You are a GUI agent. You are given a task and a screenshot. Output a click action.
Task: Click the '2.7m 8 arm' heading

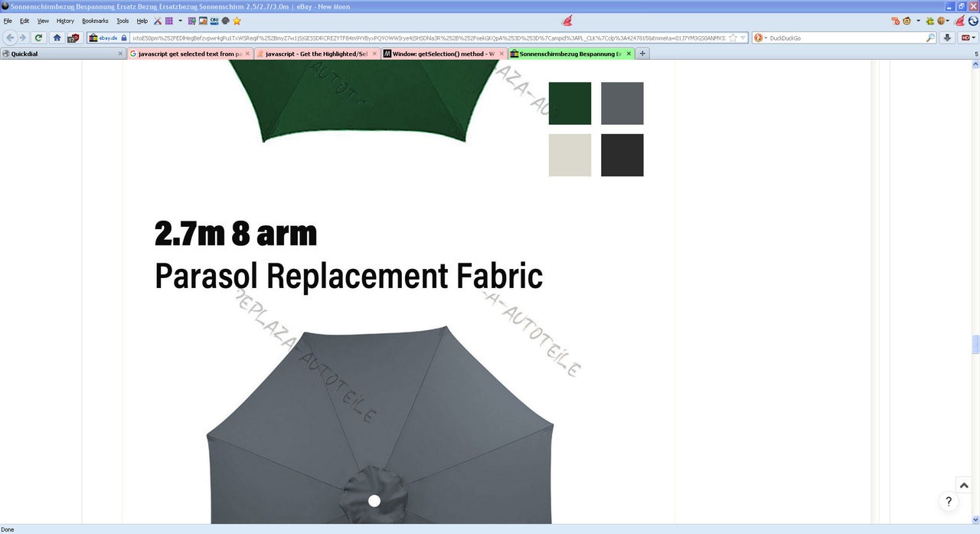pyautogui.click(x=236, y=234)
